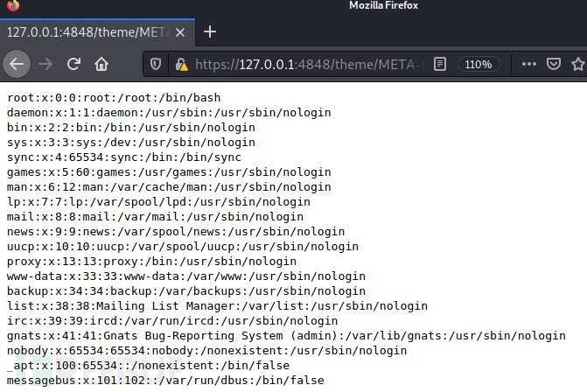Screen dimensions: 587x392
Task: Save page to Pocket
Action: point(554,64)
